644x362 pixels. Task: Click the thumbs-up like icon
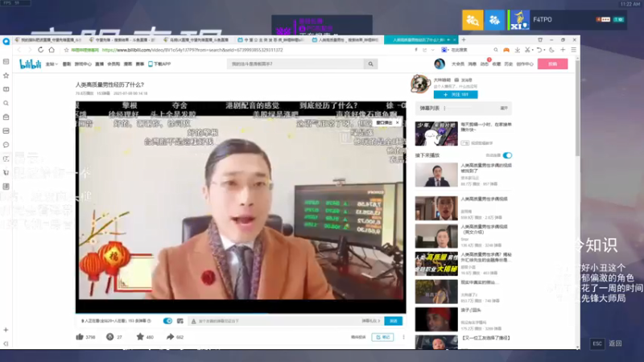point(80,337)
